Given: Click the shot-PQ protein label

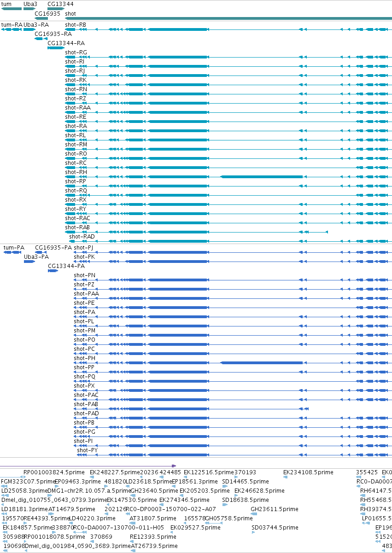Looking at the screenshot, I should click(84, 377).
